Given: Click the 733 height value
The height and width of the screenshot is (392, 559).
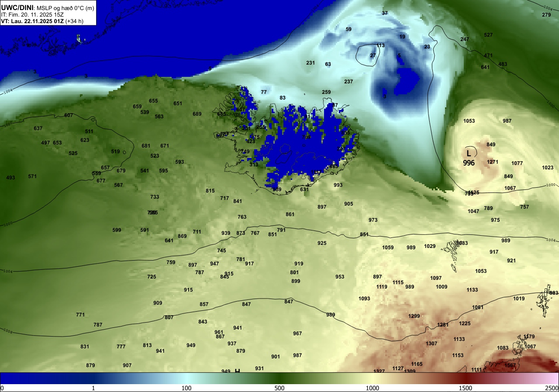Looking at the screenshot, I should point(155,197).
